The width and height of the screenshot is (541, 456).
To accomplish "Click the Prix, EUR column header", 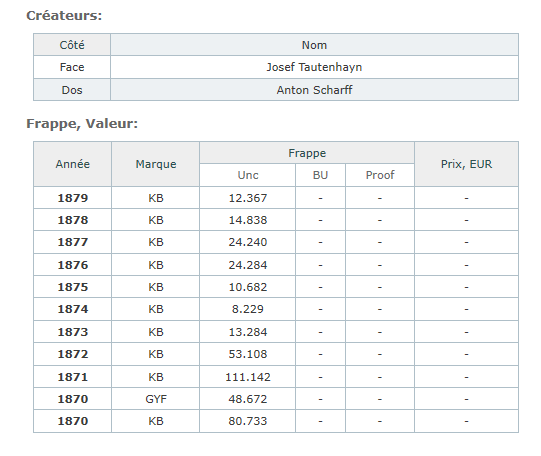I will point(466,164).
